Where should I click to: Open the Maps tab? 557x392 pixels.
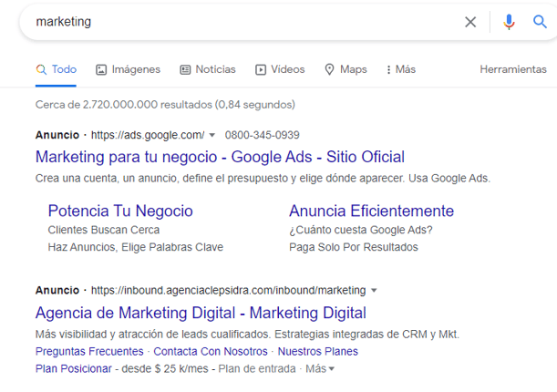point(346,69)
